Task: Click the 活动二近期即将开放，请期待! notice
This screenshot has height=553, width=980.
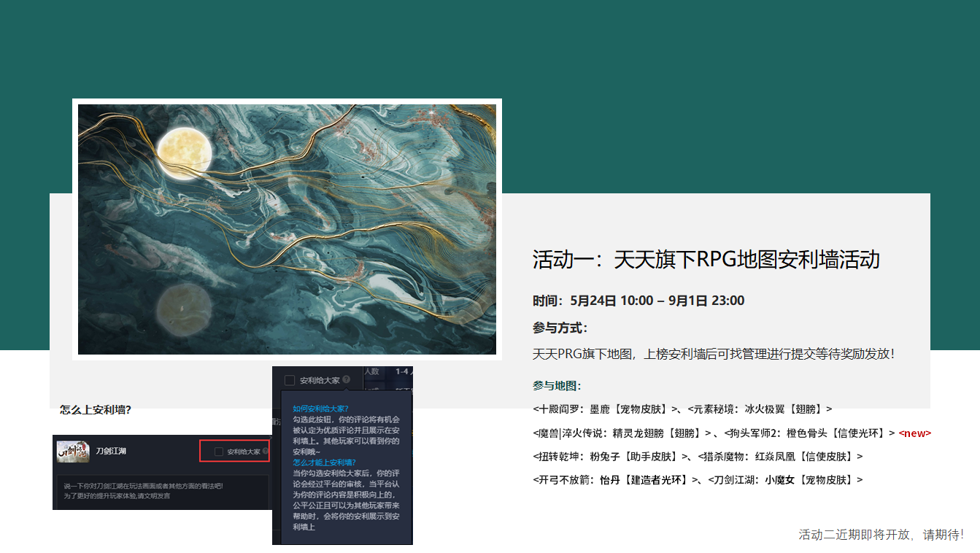Action: [881, 535]
